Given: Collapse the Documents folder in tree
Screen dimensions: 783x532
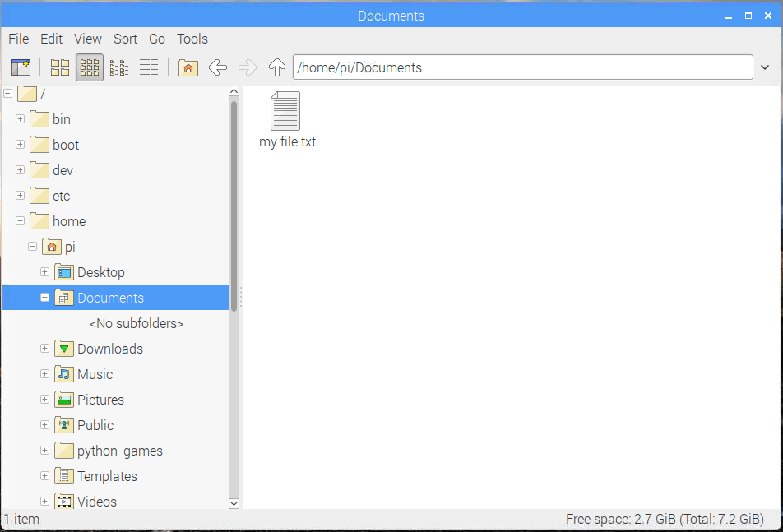Looking at the screenshot, I should [44, 297].
